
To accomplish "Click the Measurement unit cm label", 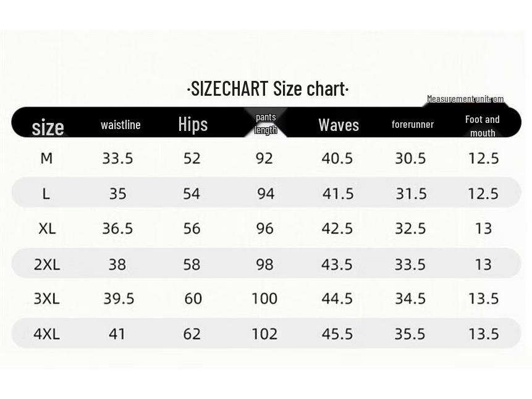I will 465,99.
